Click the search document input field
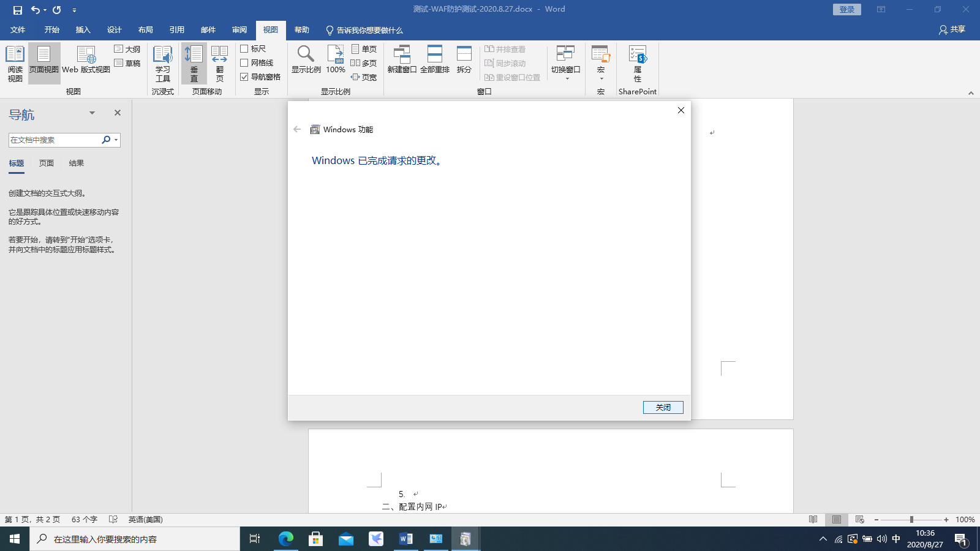 (55, 140)
